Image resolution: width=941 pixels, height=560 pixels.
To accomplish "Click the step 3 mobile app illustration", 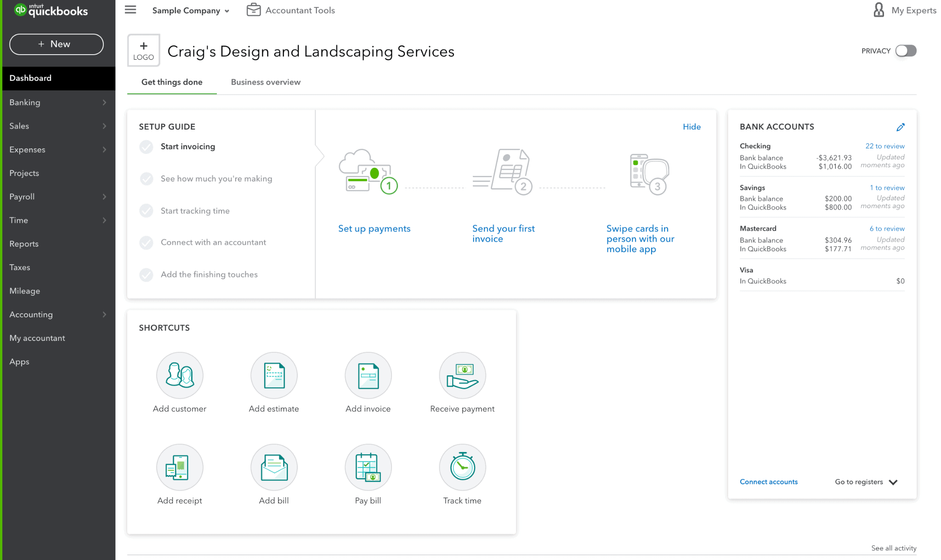I will pyautogui.click(x=649, y=174).
